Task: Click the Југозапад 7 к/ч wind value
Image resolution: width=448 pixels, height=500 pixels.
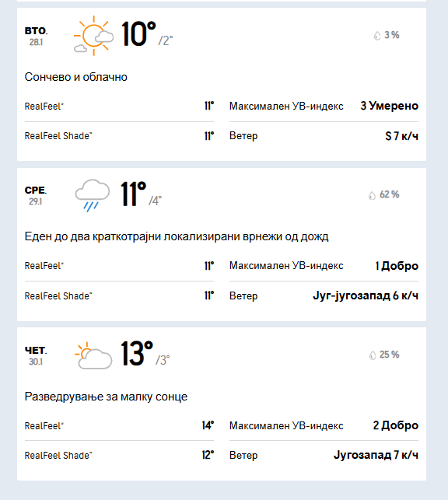Action: (x=376, y=455)
